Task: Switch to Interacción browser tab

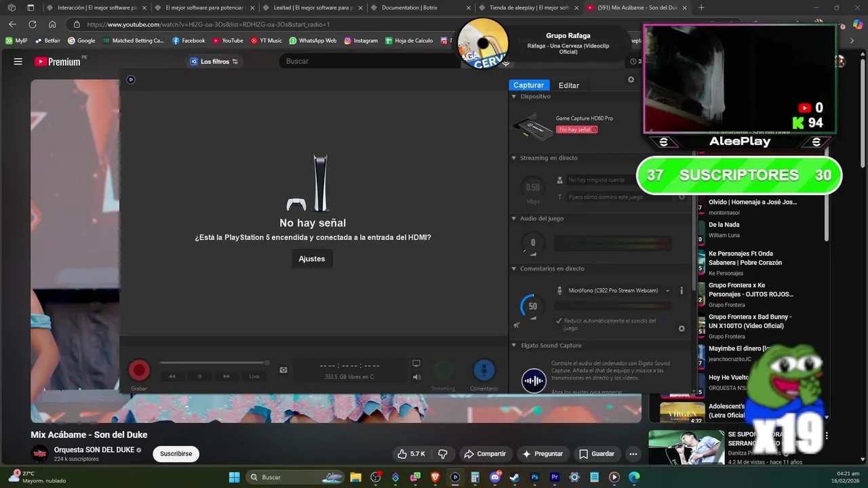Action: point(96,8)
